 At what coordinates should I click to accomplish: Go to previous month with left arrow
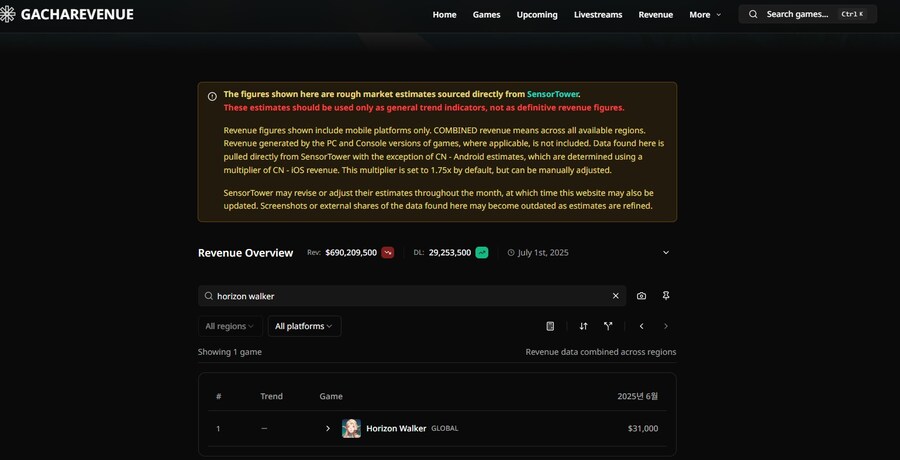pos(641,326)
